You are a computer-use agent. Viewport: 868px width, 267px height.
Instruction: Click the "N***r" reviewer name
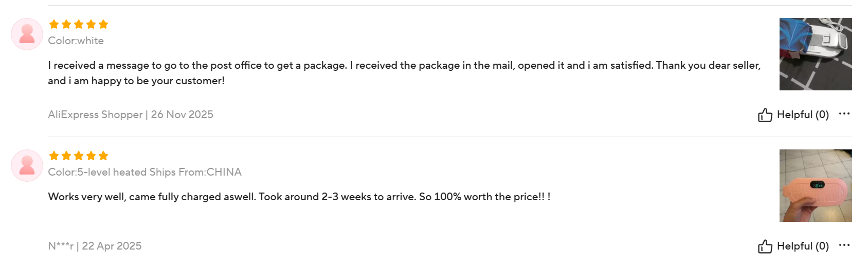coord(61,246)
